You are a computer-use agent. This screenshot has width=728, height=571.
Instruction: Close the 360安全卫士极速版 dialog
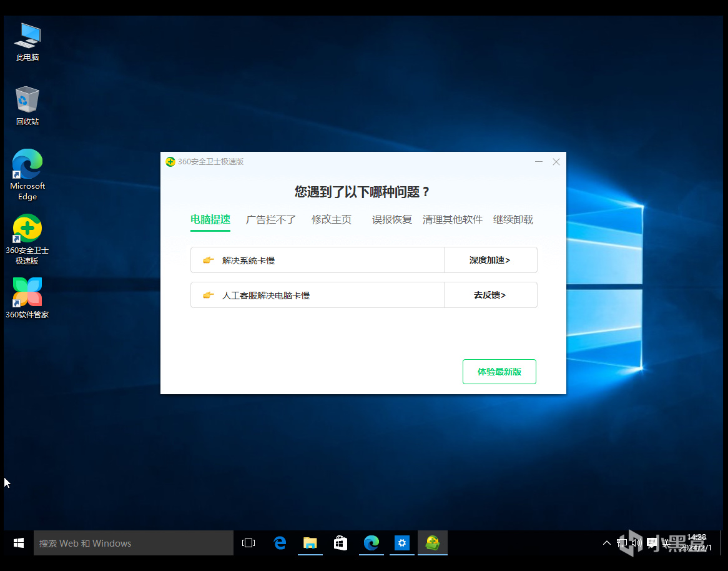(556, 162)
